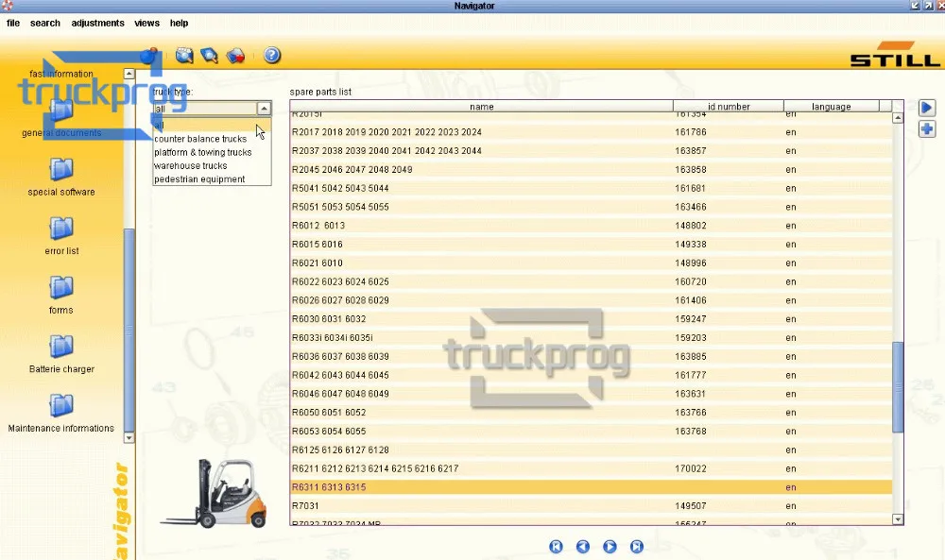Select row R6036 6037 6038 6039

[x=592, y=356]
